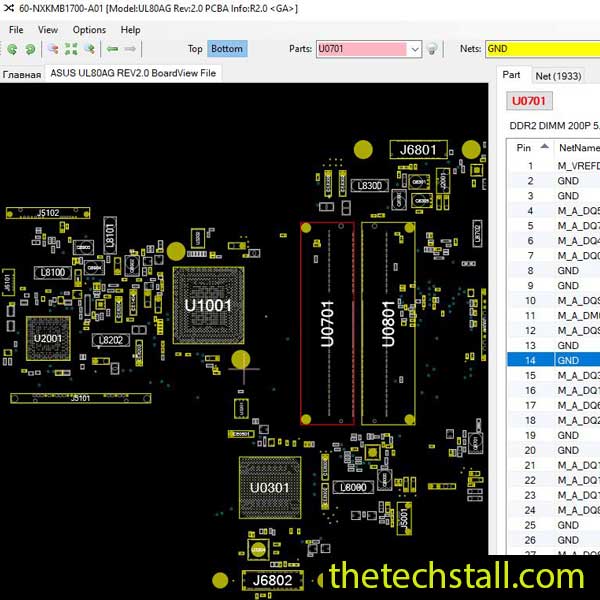This screenshot has height=600, width=600.
Task: Select connector J5101 on the board
Action: [81, 398]
